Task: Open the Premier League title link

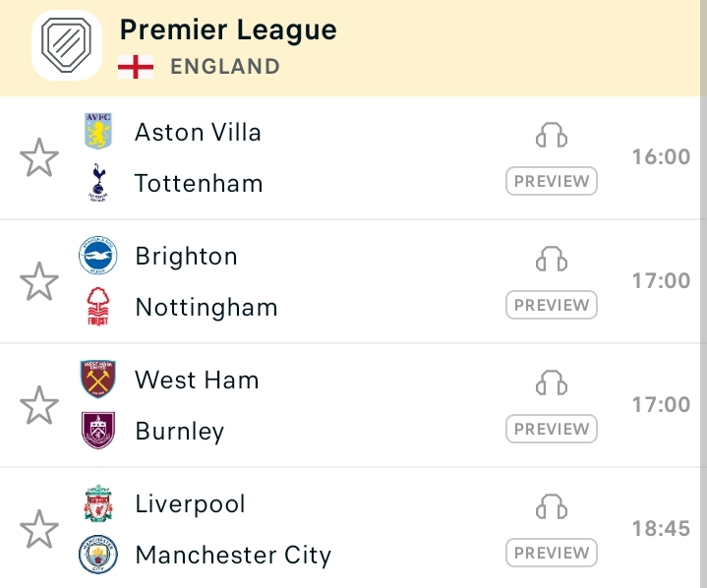Action: click(228, 29)
